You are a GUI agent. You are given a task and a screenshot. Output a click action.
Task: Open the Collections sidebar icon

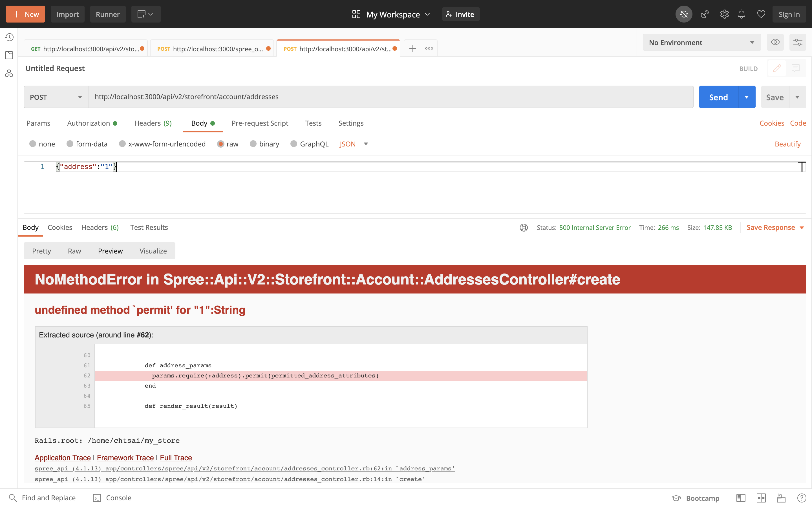pyautogui.click(x=9, y=55)
